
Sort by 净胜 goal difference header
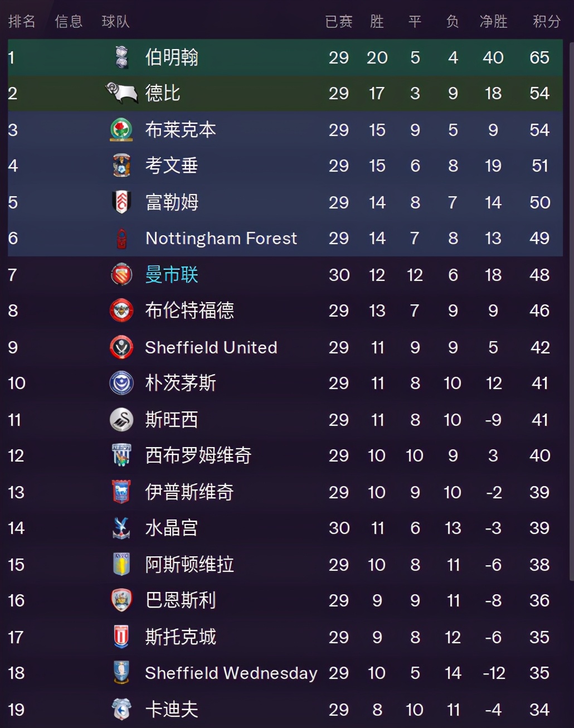tap(493, 22)
